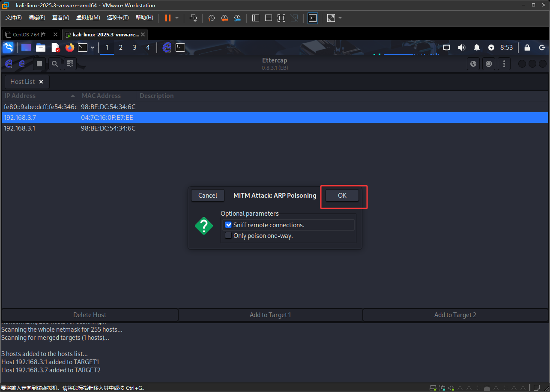The image size is (550, 392).
Task: Click the Kali power manager lightning icon
Action: [491, 48]
